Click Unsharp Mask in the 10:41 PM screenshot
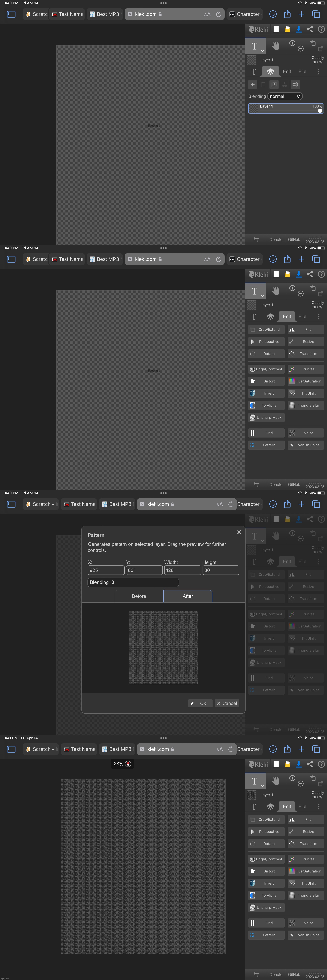This screenshot has width=327, height=980. [x=266, y=908]
